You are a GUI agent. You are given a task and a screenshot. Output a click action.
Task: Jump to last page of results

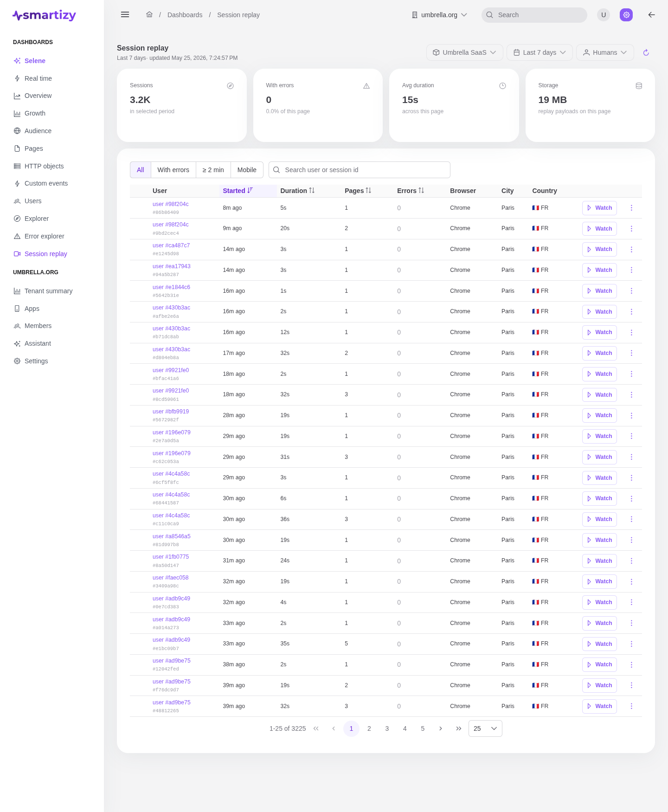pyautogui.click(x=458, y=728)
